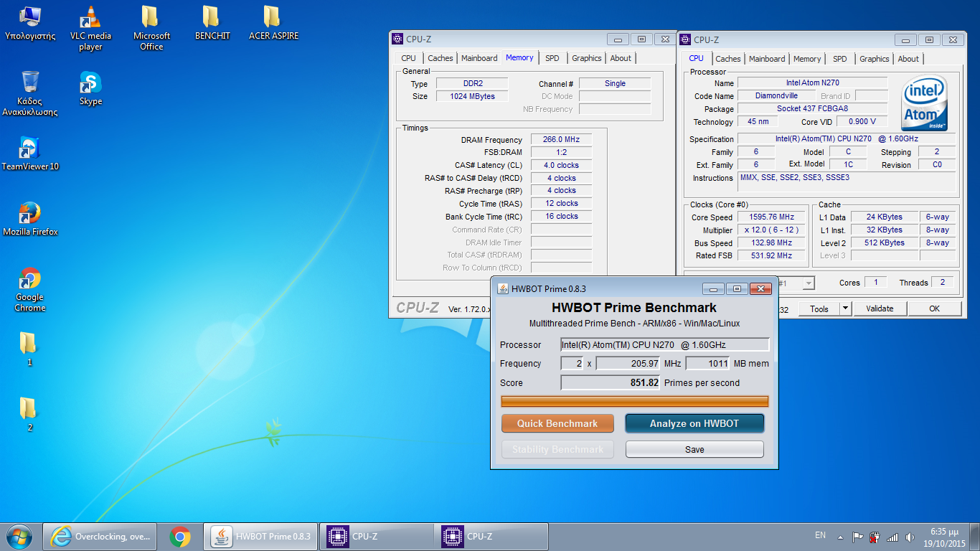Open the Recycle Bin (Κάδος Ανακύκλωσης)
Screen dimensions: 980x551
30,93
